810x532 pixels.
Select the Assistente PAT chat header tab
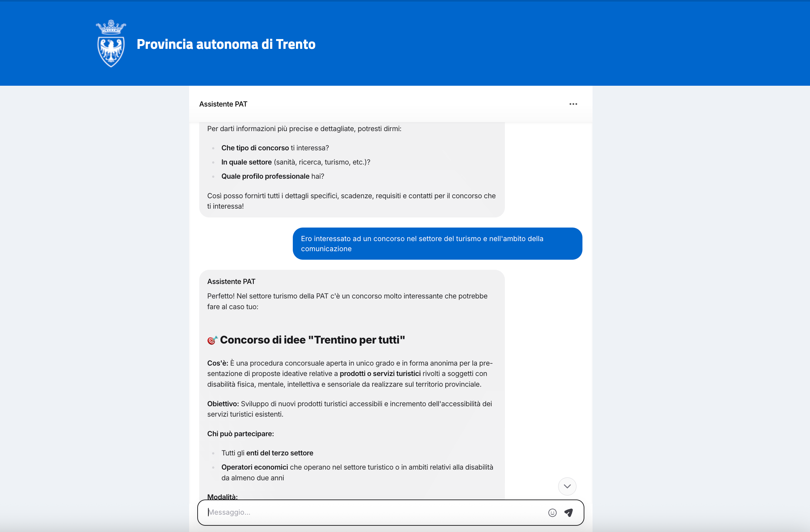point(223,104)
